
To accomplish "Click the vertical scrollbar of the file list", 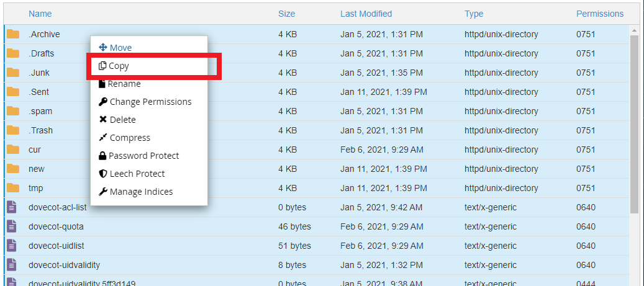I will 634,125.
